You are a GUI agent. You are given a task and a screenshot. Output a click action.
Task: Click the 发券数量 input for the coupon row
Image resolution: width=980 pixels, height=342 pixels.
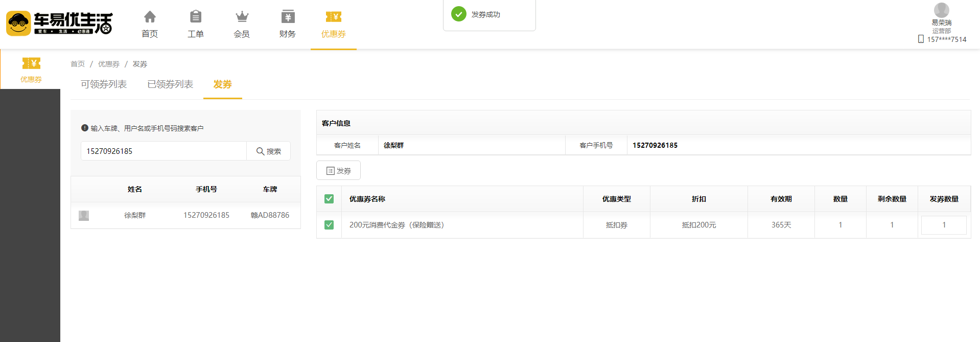pyautogui.click(x=944, y=225)
